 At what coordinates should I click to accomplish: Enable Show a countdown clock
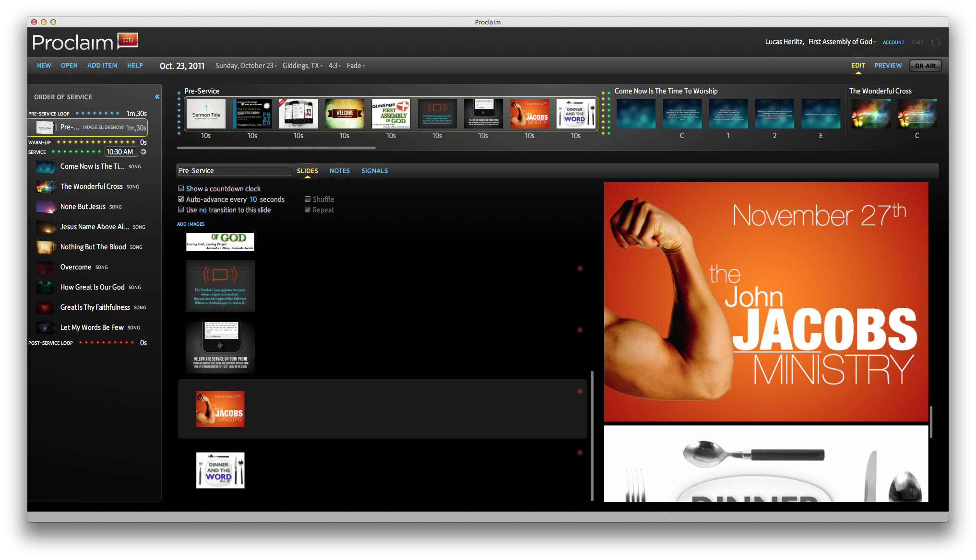(x=181, y=189)
